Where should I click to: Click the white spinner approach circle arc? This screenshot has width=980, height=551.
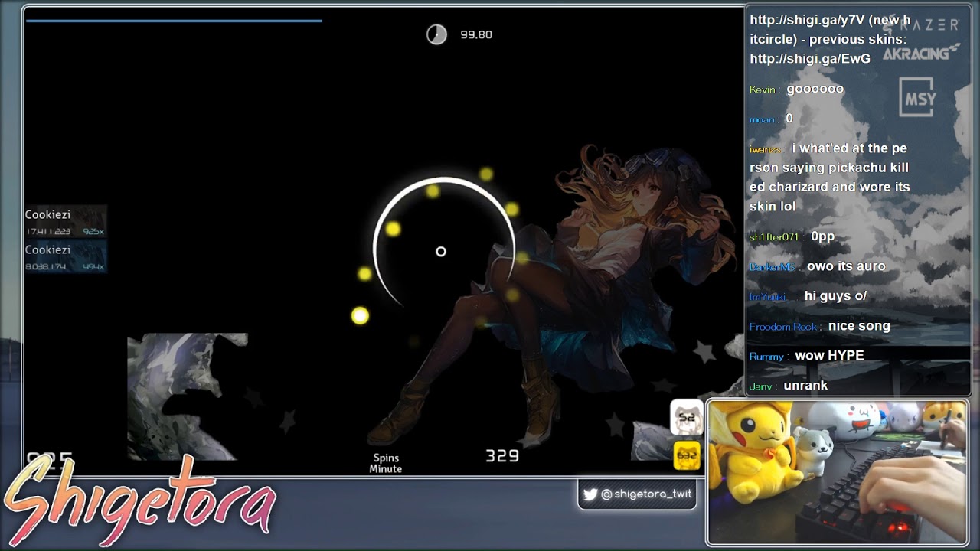(x=443, y=243)
